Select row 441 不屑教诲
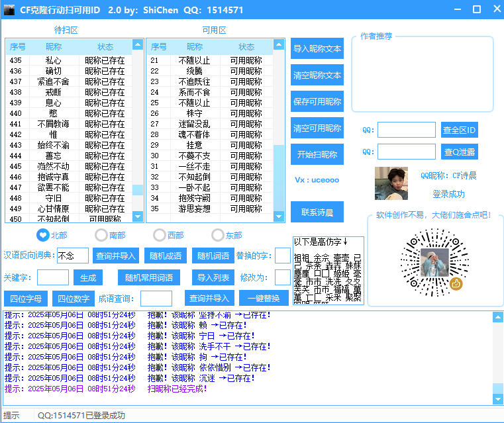Screen dimensions: 504x423 [x=69, y=124]
